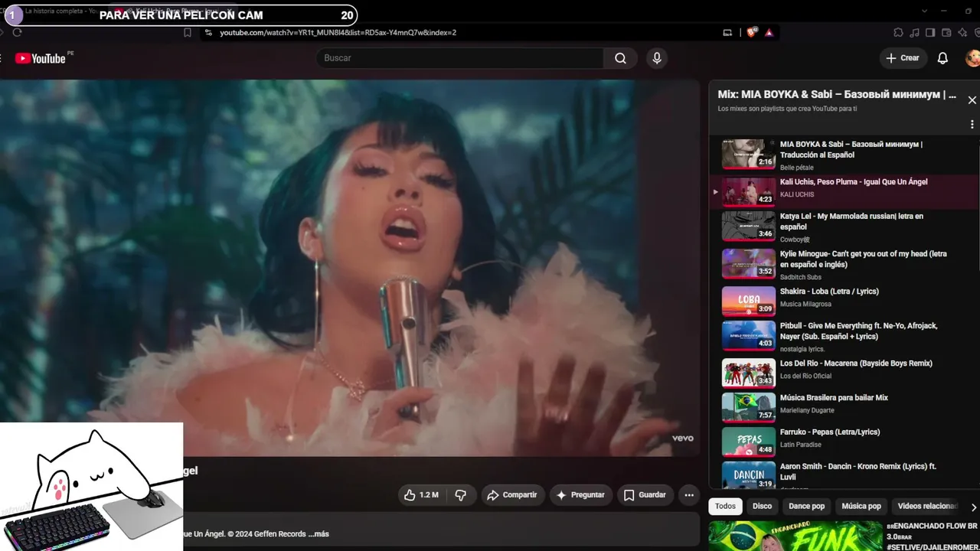Show more filter chips with right chevron
Viewport: 980px width, 551px height.
[x=973, y=507]
